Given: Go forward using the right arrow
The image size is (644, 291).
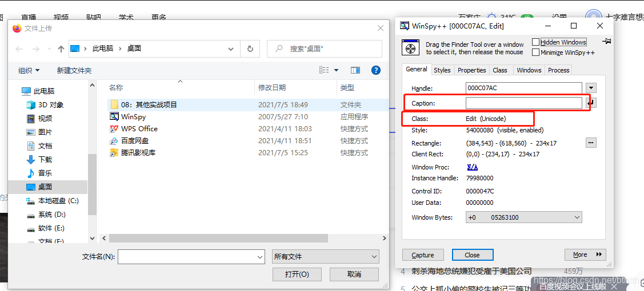Looking at the screenshot, I should (36, 48).
